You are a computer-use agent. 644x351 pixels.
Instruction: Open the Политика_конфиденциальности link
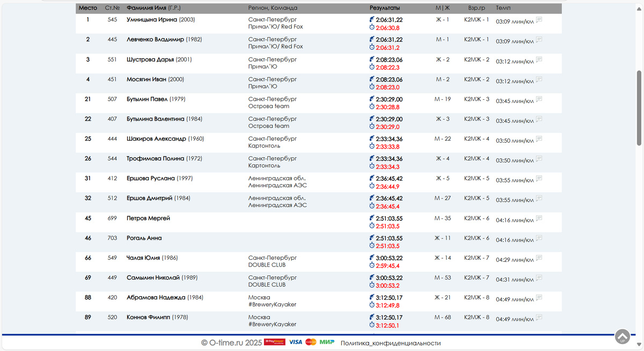click(x=391, y=343)
